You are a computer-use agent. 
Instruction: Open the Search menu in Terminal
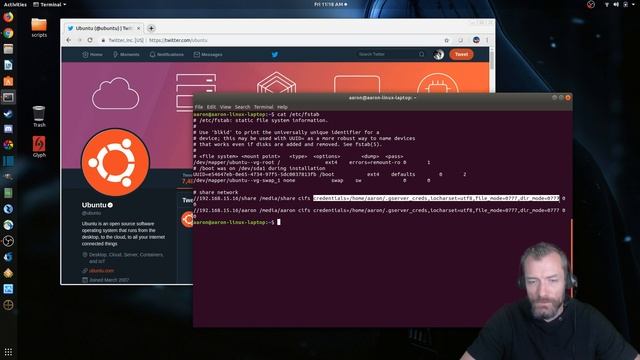click(x=242, y=107)
